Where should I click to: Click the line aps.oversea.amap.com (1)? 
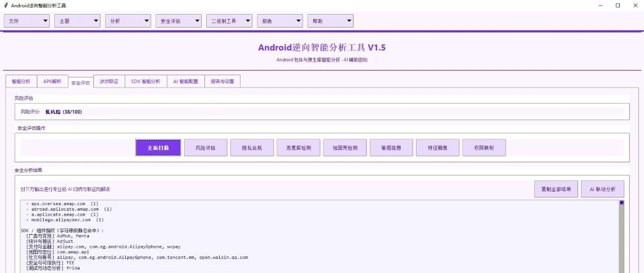point(62,204)
